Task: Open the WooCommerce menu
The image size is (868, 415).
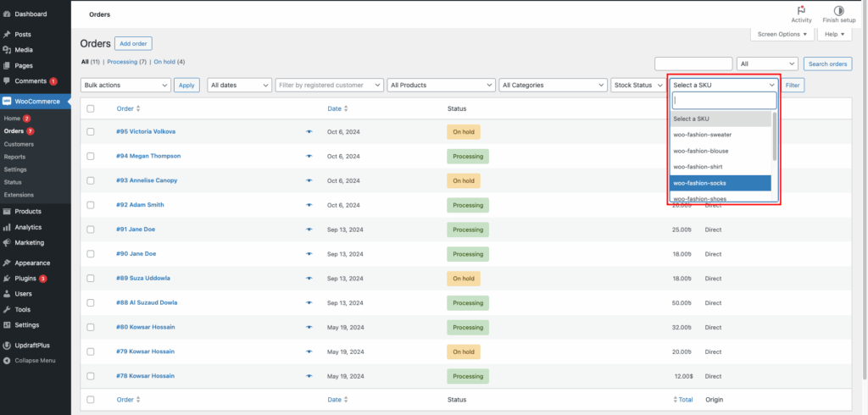Action: tap(37, 102)
